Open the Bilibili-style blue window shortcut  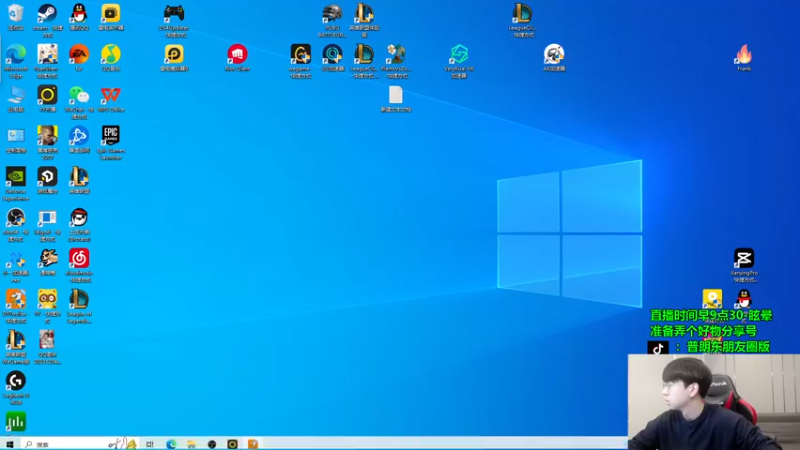click(x=47, y=217)
